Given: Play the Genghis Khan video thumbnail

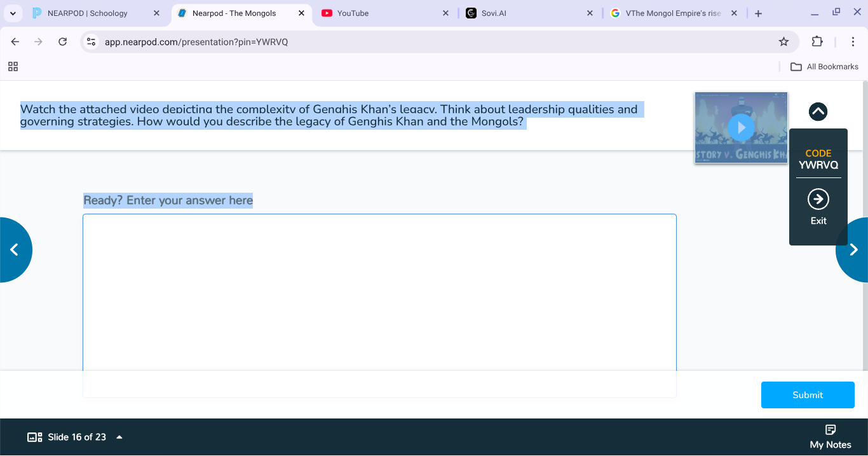Looking at the screenshot, I should click(740, 128).
